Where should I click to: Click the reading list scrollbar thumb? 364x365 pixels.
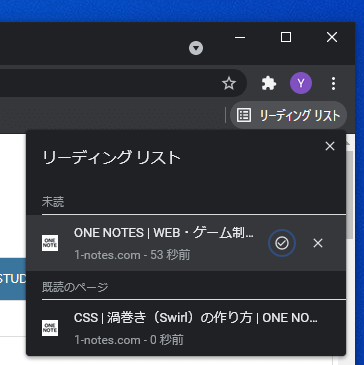point(349,195)
